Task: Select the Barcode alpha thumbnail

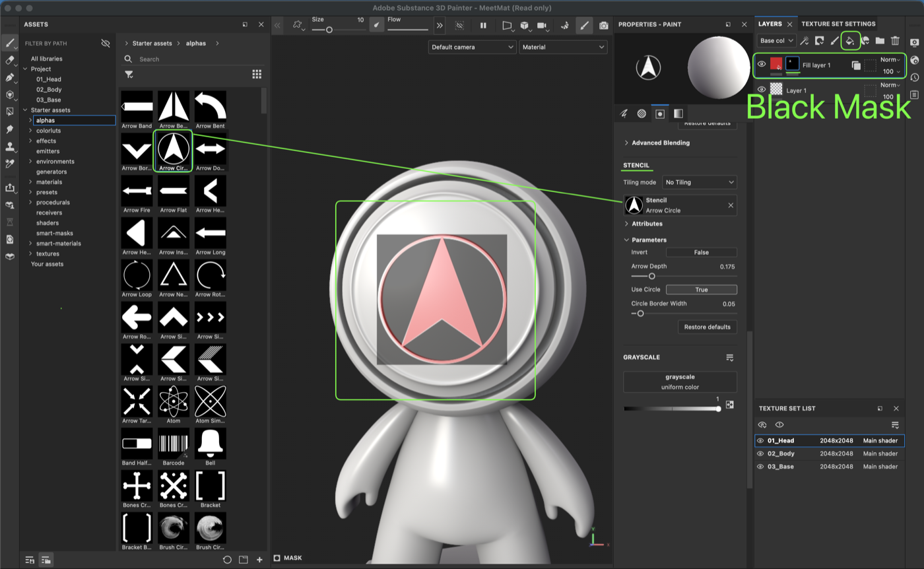Action: pos(174,444)
